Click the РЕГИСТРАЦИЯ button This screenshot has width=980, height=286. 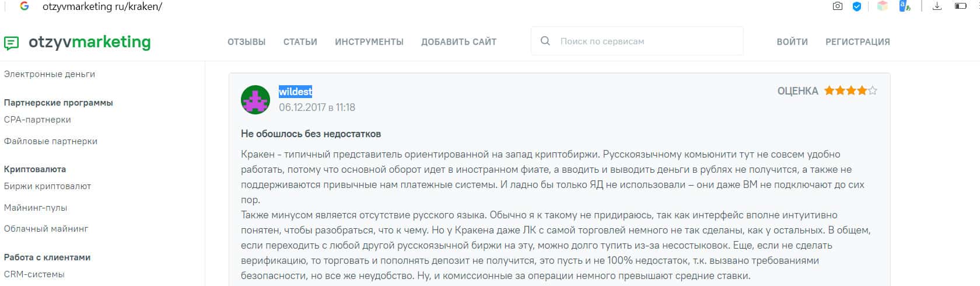tap(857, 42)
